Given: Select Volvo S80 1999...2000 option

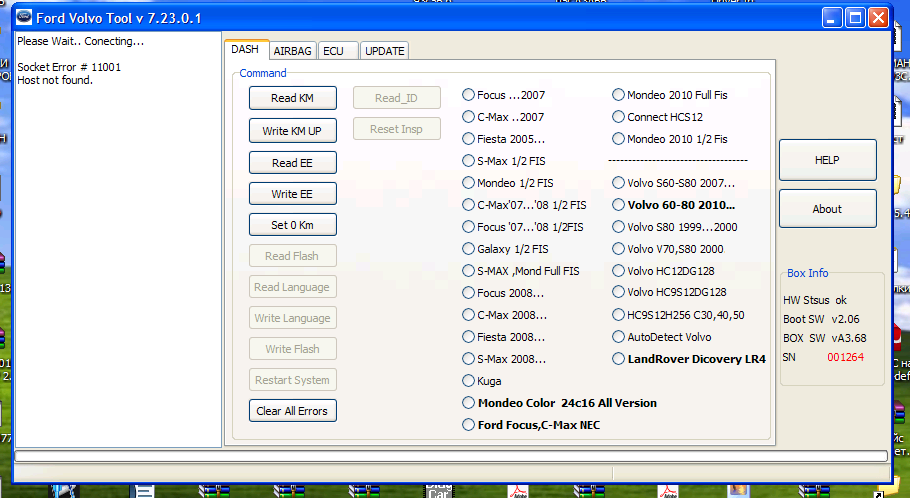Looking at the screenshot, I should pos(675,227).
